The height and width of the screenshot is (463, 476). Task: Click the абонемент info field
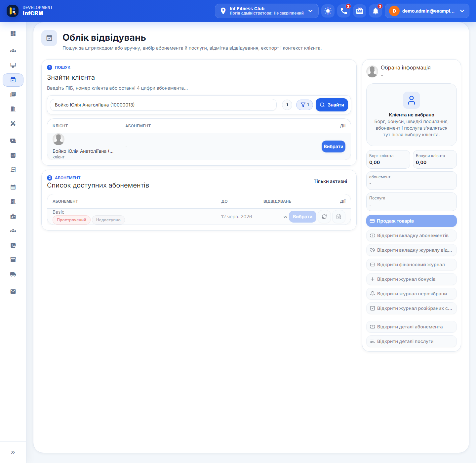tap(412, 181)
